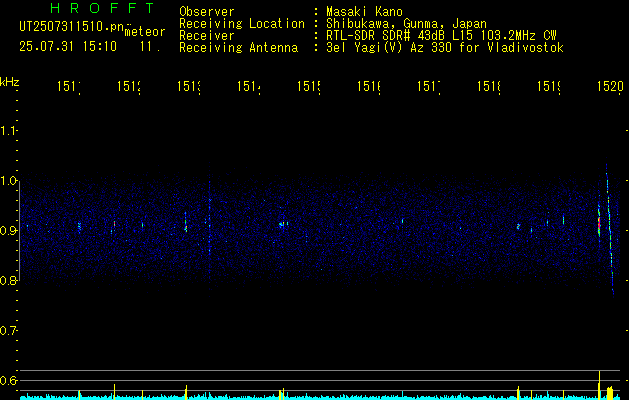Click the 0.9 kHz axis label
The height and width of the screenshot is (400, 629).
coord(8,230)
